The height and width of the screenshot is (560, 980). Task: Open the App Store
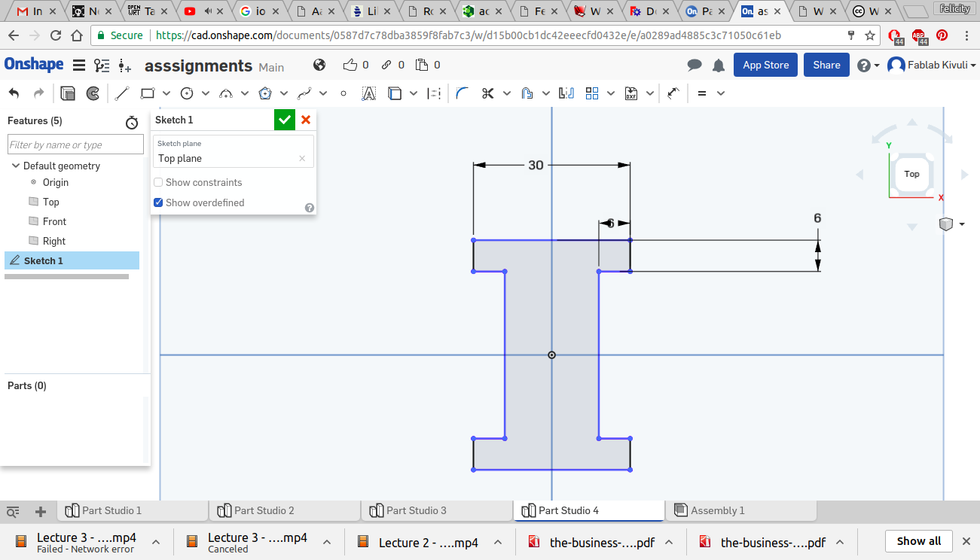tap(766, 65)
